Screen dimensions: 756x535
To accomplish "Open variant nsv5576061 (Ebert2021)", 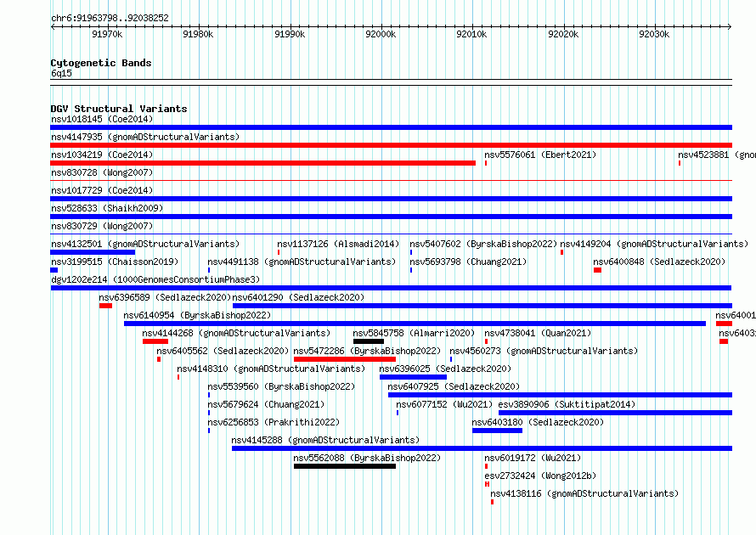I will 540,155.
